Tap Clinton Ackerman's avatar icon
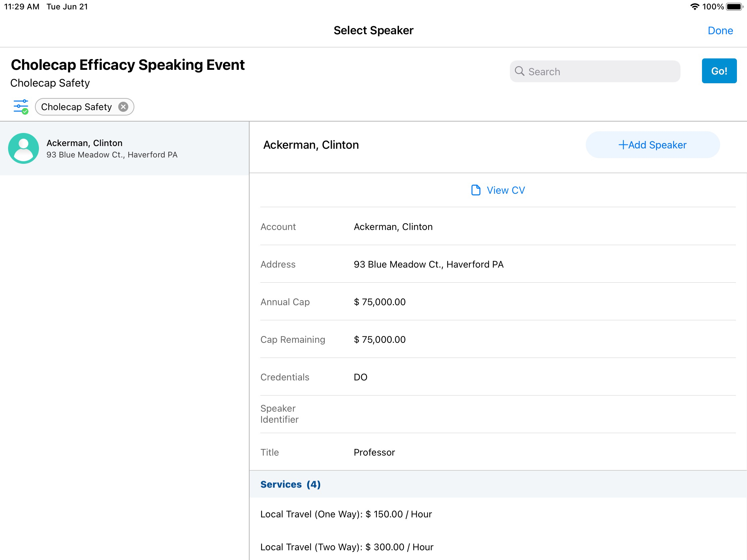Image resolution: width=747 pixels, height=560 pixels. (x=23, y=148)
